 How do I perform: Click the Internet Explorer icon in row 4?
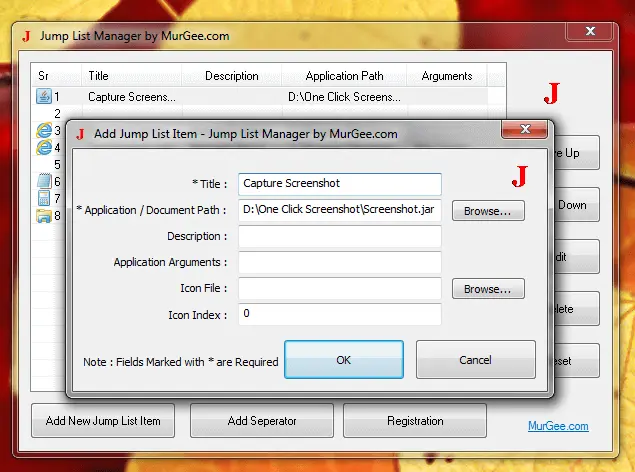tap(43, 147)
